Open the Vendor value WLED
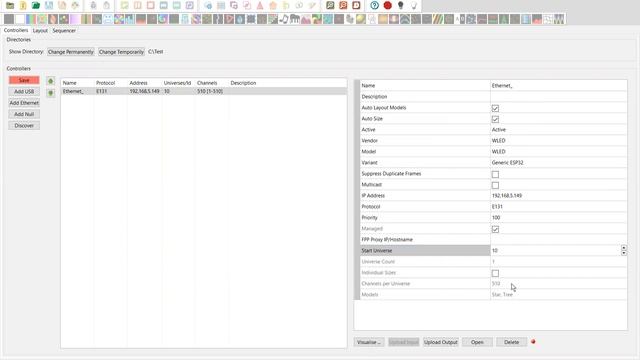Viewport: 640px width, 360px height. pyautogui.click(x=558, y=141)
